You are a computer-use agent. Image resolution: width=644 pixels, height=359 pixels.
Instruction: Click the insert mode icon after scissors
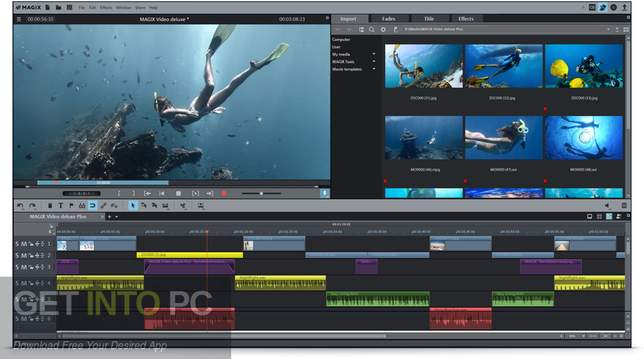[x=201, y=206]
